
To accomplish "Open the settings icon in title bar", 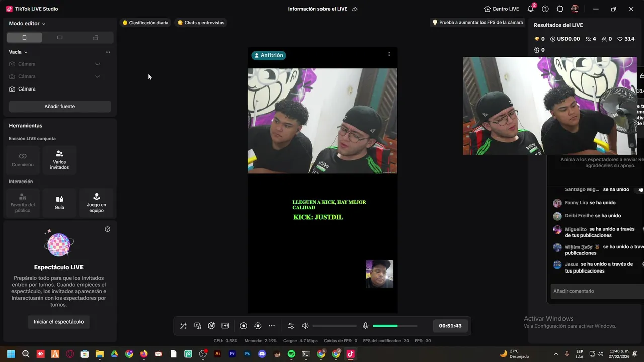I will pos(560,9).
